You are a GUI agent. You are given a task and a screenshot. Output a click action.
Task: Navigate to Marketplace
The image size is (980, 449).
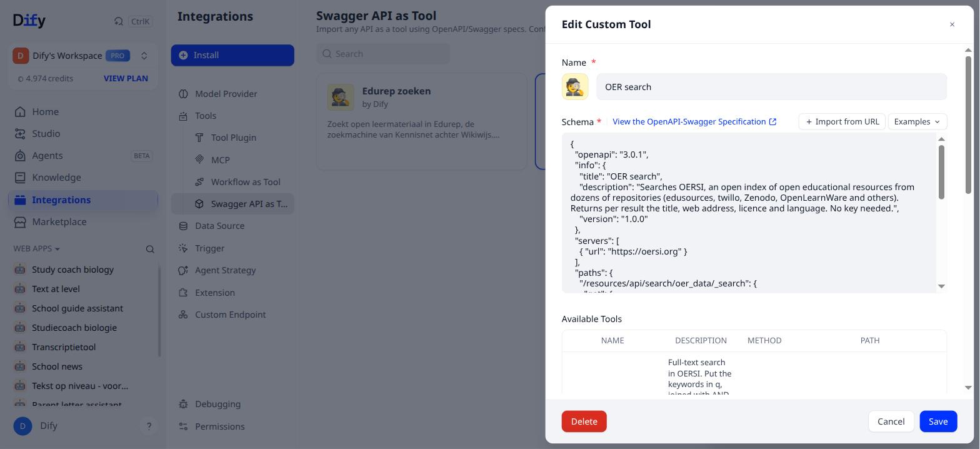point(83,222)
